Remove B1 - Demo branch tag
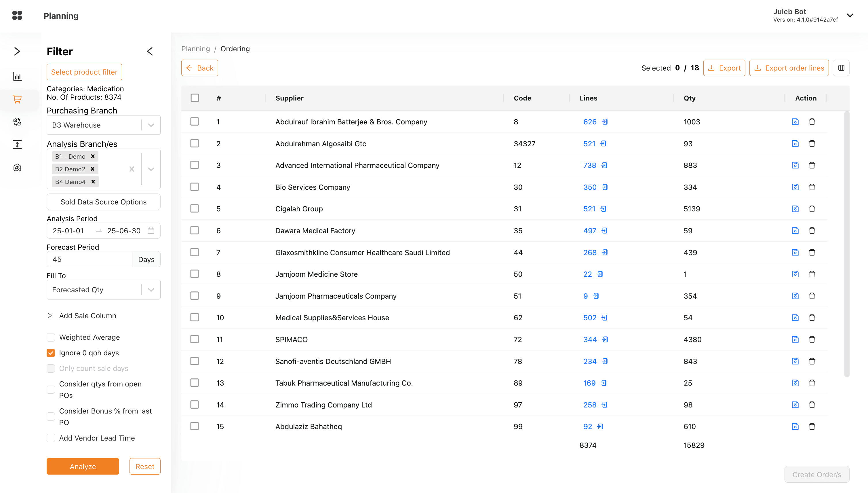This screenshot has width=868, height=493. 93,156
